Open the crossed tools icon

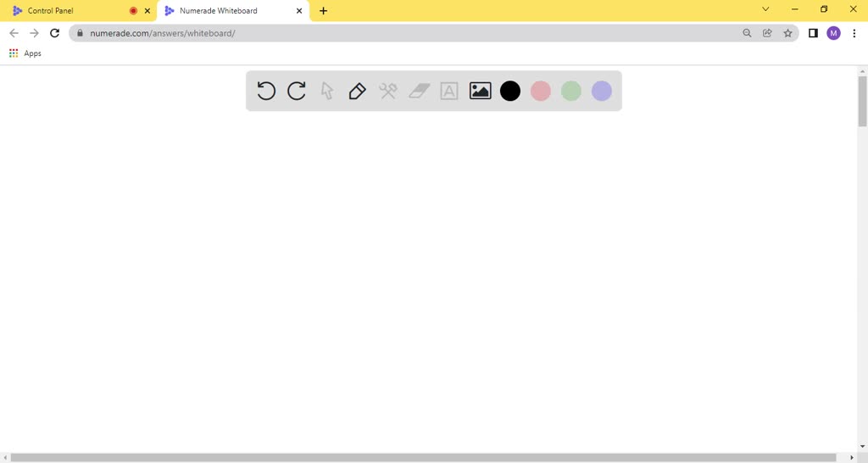(388, 91)
